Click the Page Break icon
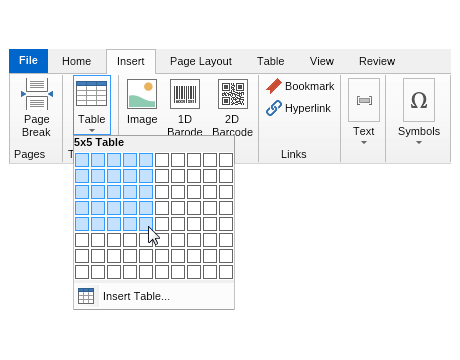Viewport: 460px width, 360px height. (37, 94)
